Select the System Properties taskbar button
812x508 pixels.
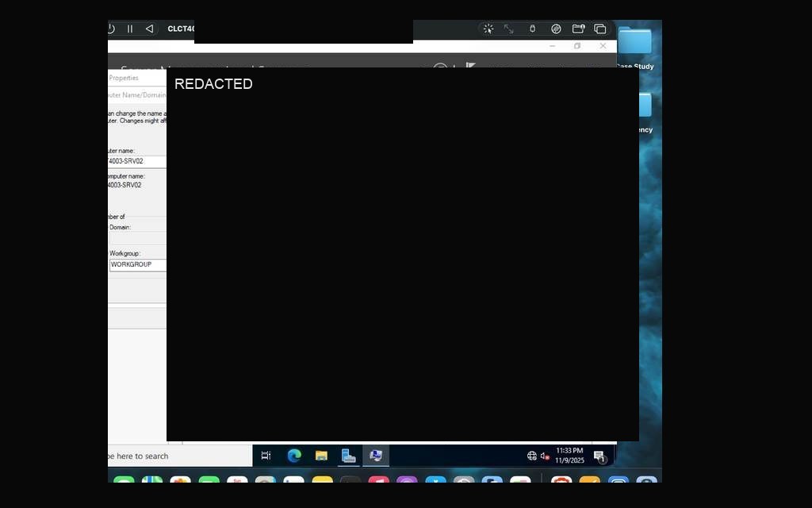pos(376,456)
